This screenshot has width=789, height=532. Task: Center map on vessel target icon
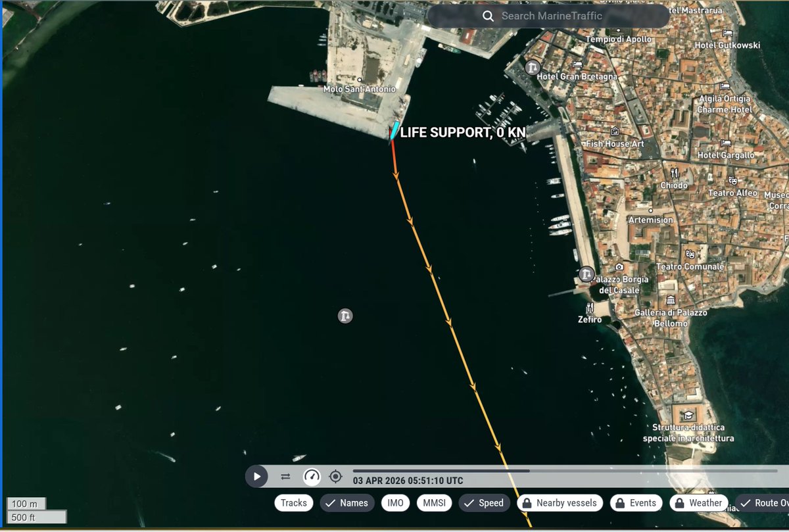click(x=335, y=477)
